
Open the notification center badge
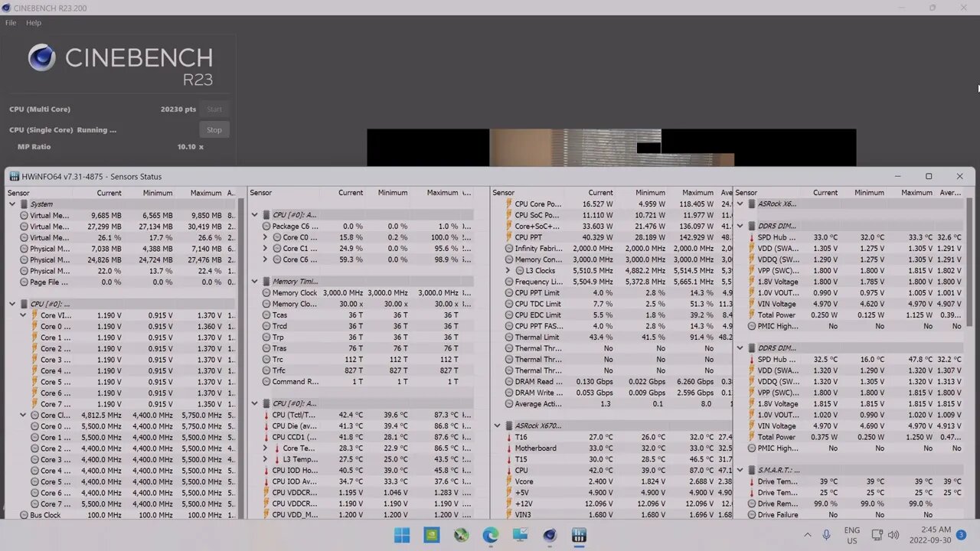[961, 535]
